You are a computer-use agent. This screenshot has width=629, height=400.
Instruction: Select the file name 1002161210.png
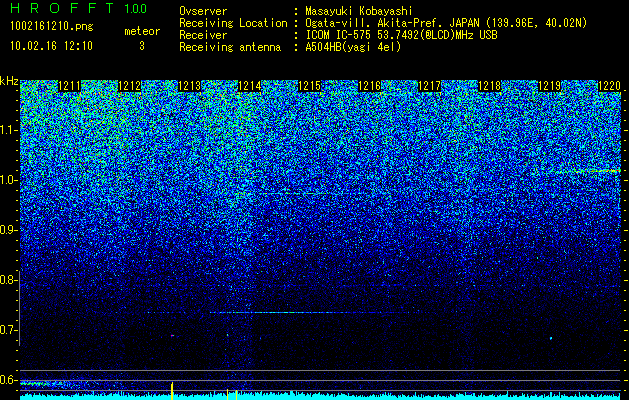point(52,26)
